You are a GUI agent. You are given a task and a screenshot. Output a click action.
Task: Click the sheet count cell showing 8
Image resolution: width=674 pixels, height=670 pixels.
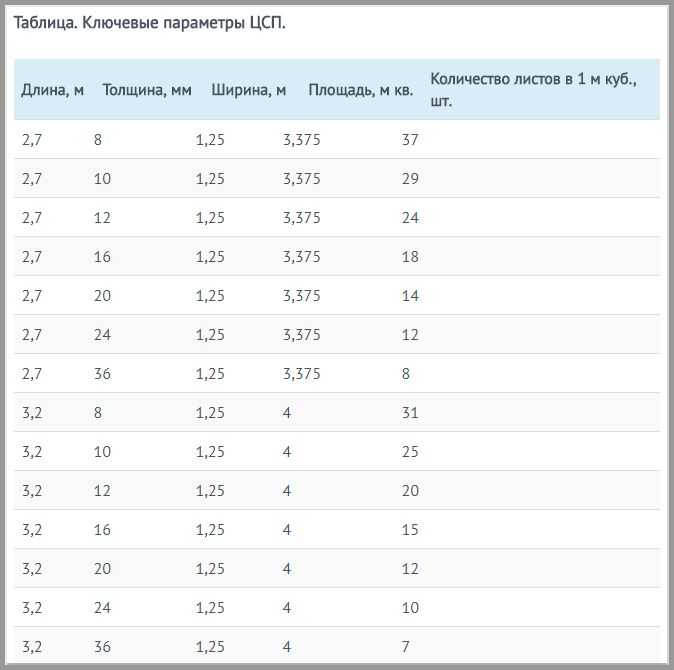[x=405, y=373]
